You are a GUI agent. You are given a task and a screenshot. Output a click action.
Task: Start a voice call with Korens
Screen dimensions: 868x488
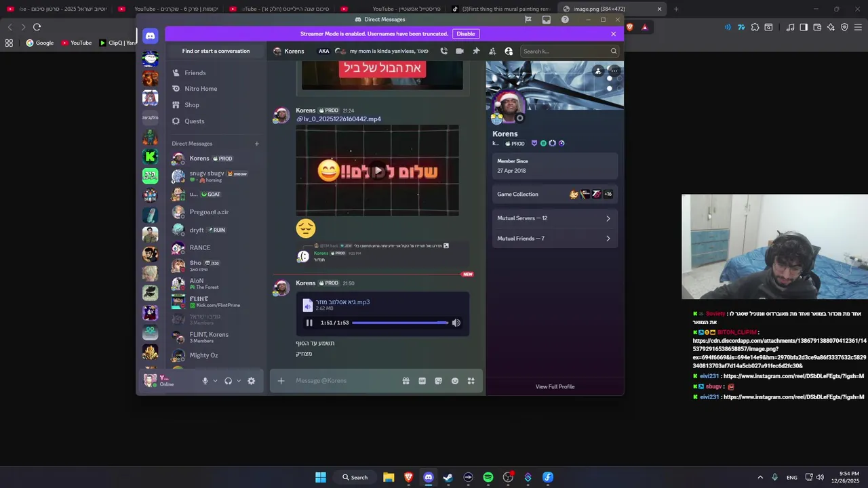[443, 51]
